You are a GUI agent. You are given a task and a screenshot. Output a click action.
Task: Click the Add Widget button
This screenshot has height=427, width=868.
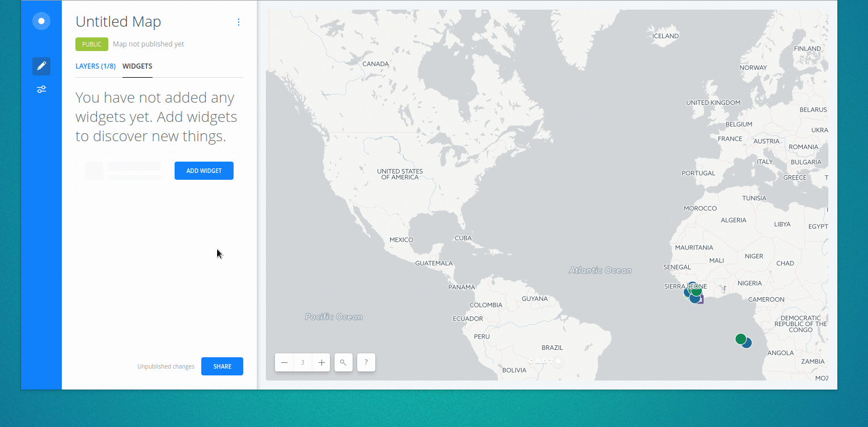coord(204,171)
